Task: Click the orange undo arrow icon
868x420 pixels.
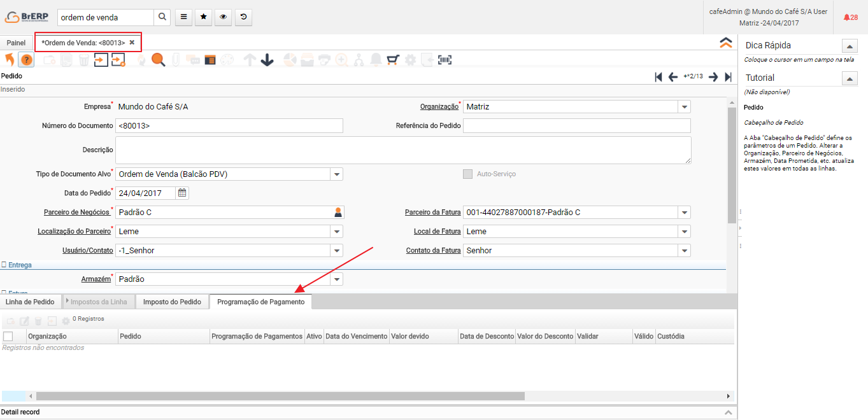Action: 10,60
